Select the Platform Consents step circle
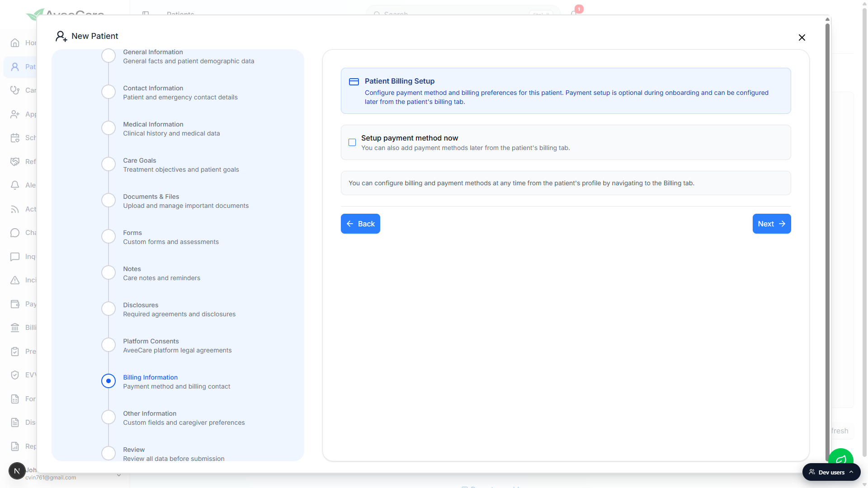This screenshot has height=488, width=868. point(108,345)
